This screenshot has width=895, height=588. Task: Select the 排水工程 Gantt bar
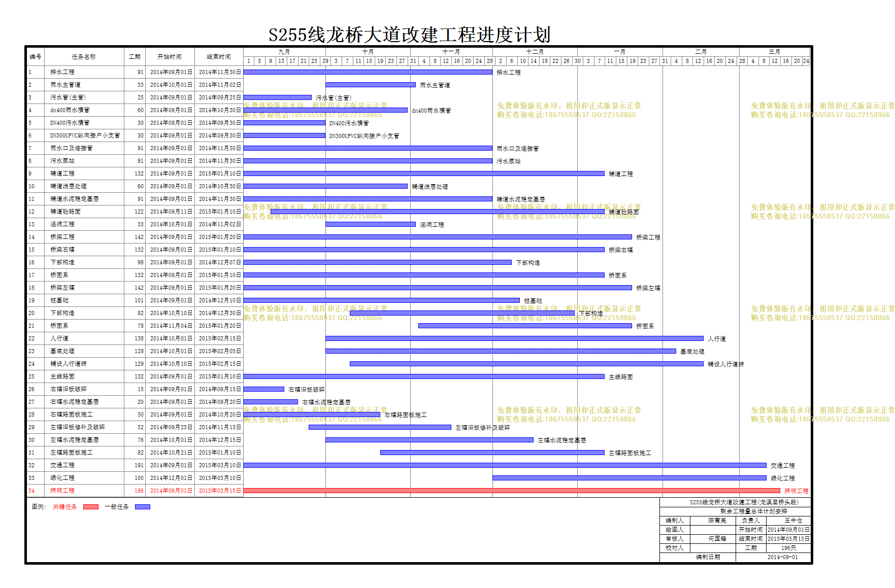tap(368, 72)
